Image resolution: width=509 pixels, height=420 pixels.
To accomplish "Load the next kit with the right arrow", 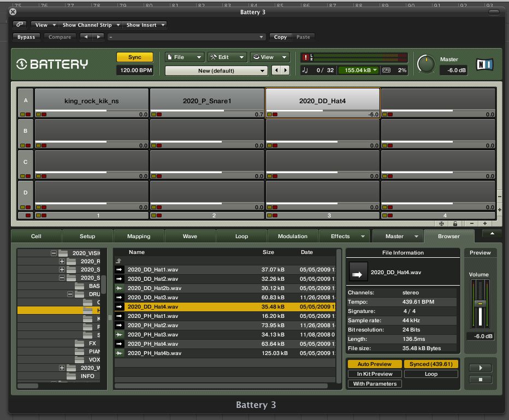I will pos(285,70).
